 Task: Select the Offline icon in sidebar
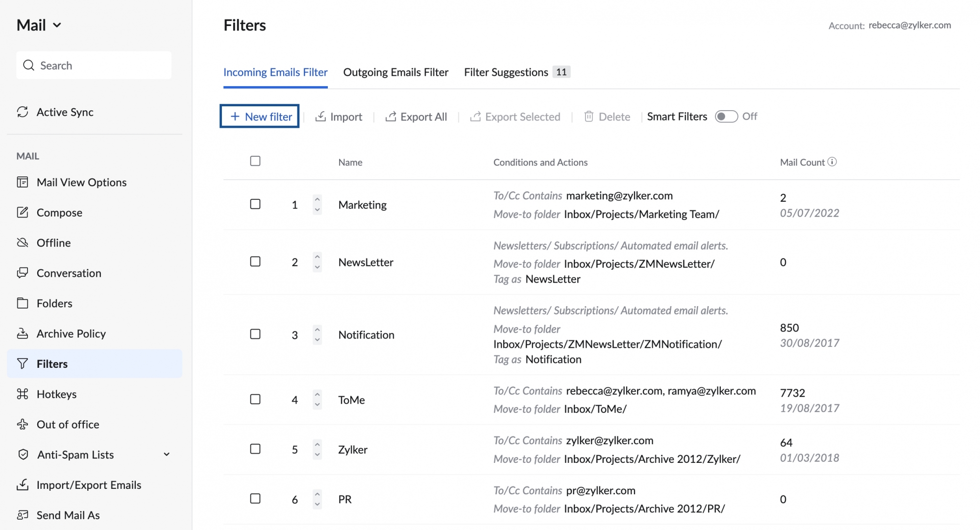22,243
